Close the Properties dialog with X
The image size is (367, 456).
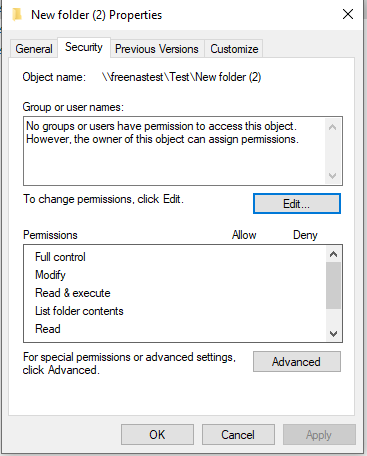click(348, 14)
